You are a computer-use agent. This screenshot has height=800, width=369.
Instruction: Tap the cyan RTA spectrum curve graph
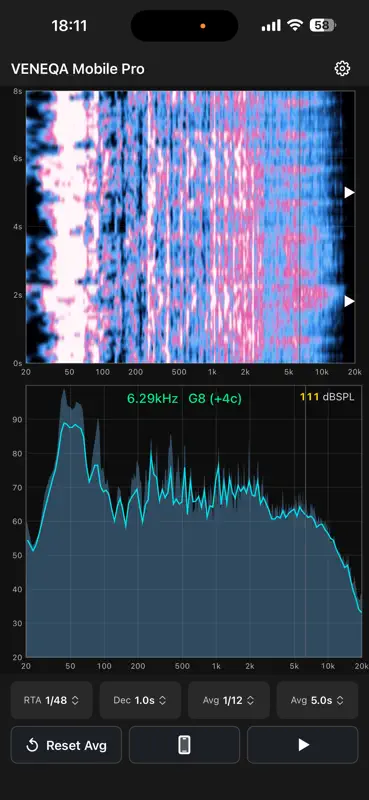pyautogui.click(x=194, y=521)
